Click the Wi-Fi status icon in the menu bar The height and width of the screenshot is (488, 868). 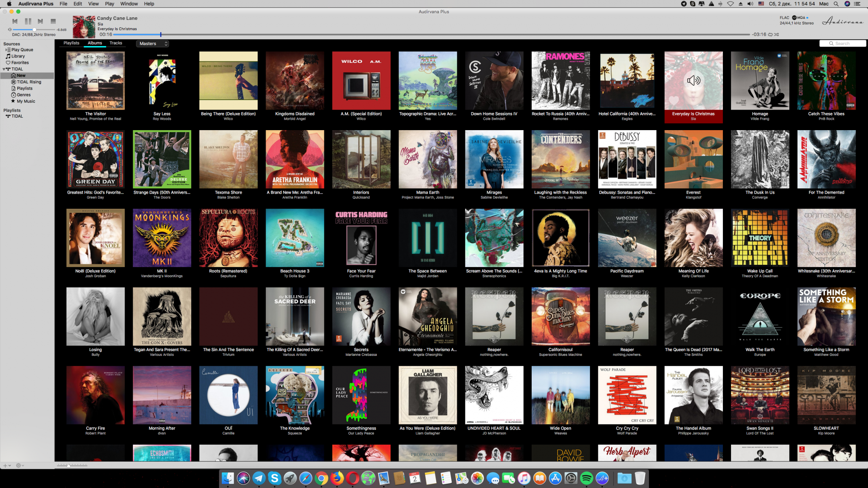[x=730, y=4]
